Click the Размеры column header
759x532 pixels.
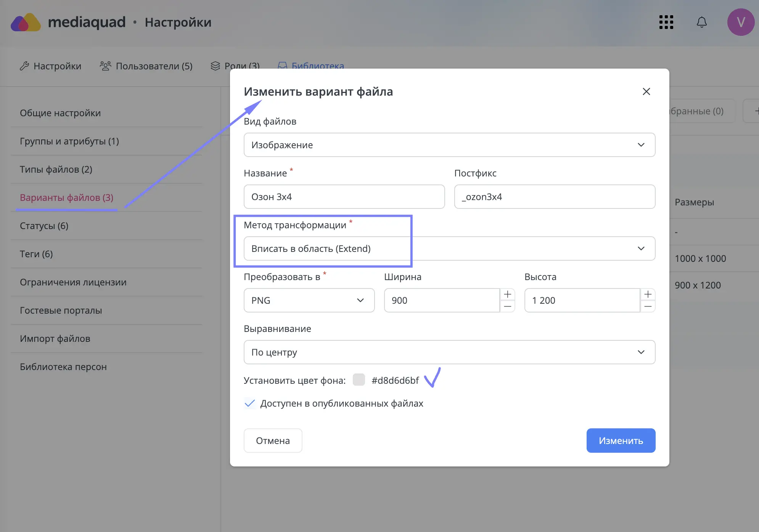pyautogui.click(x=694, y=202)
